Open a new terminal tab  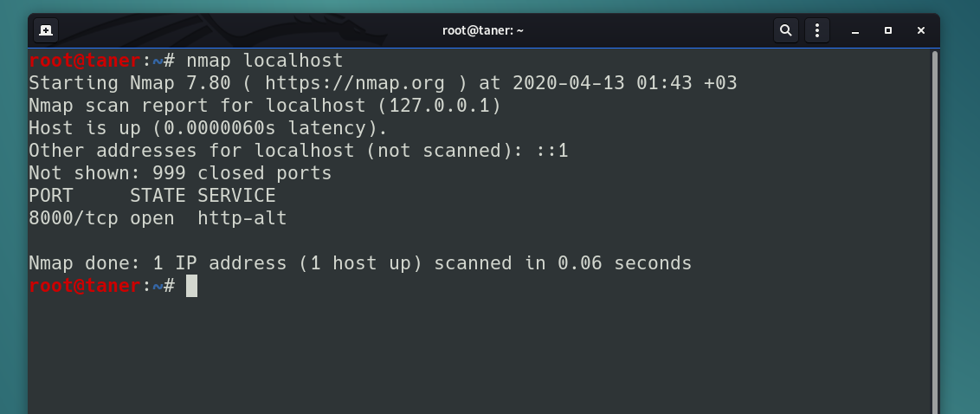[x=46, y=30]
